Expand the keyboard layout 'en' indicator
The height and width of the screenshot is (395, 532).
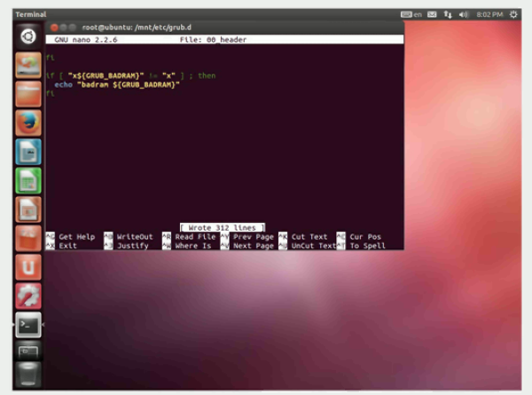coord(412,14)
